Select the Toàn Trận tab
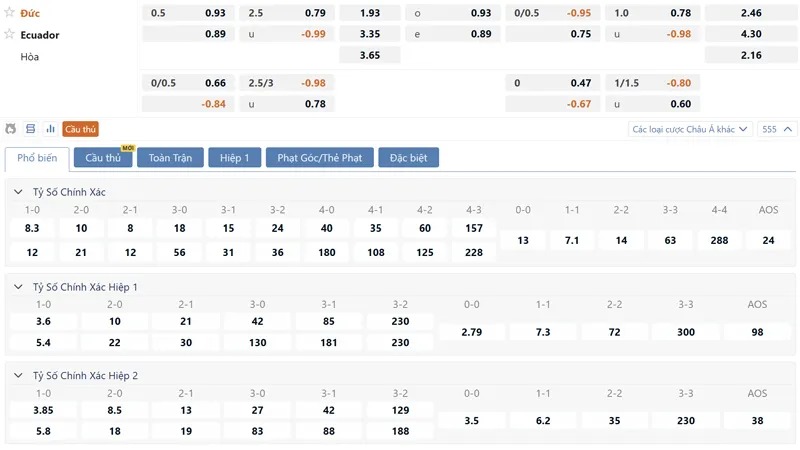 [x=170, y=158]
